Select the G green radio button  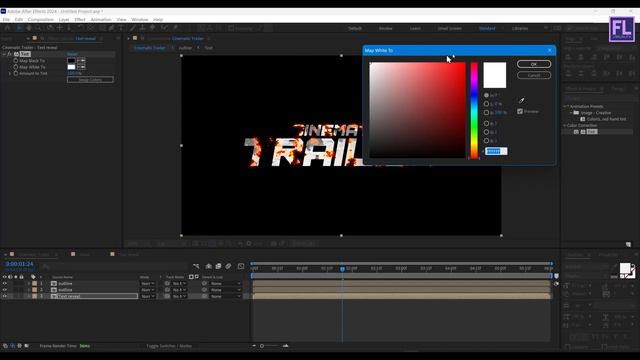point(486,132)
